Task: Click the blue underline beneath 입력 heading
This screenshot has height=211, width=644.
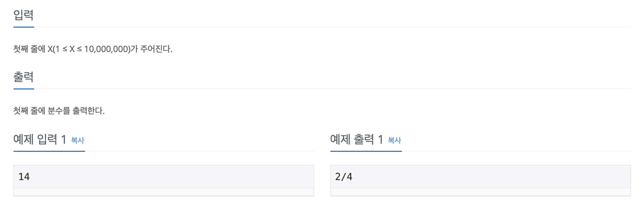Action: (x=24, y=27)
